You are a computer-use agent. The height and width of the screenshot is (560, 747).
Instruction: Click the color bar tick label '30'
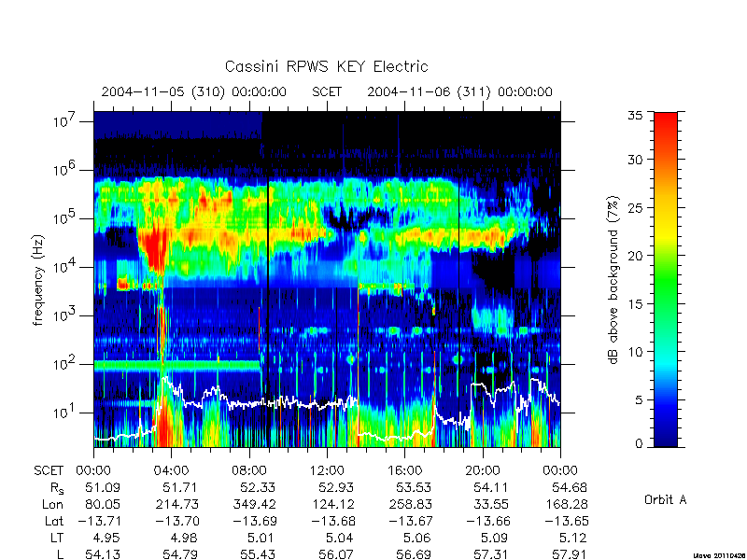click(635, 160)
